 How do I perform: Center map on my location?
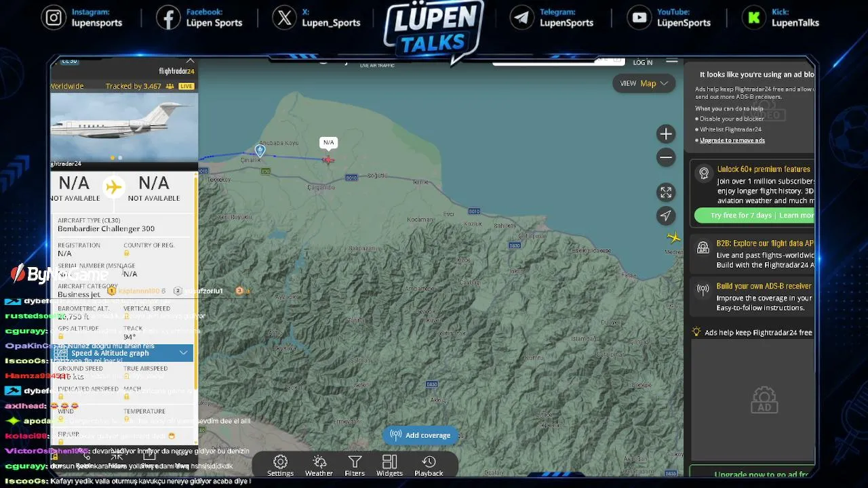click(x=666, y=216)
